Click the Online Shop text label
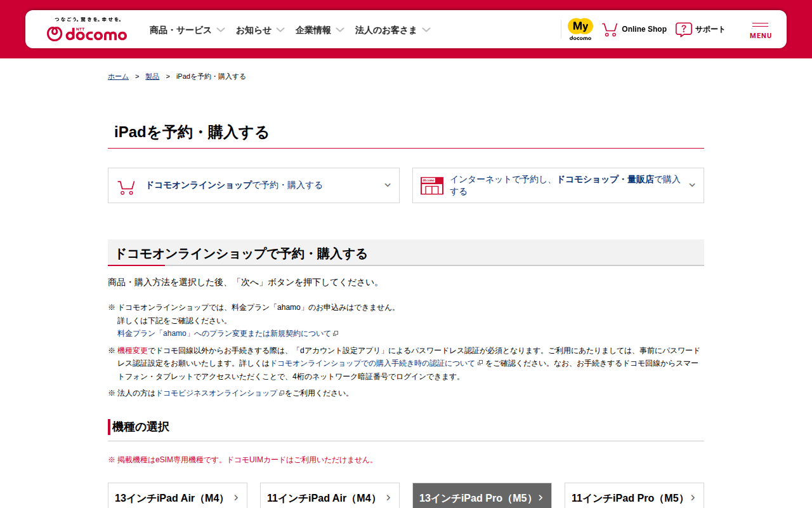 (x=644, y=29)
